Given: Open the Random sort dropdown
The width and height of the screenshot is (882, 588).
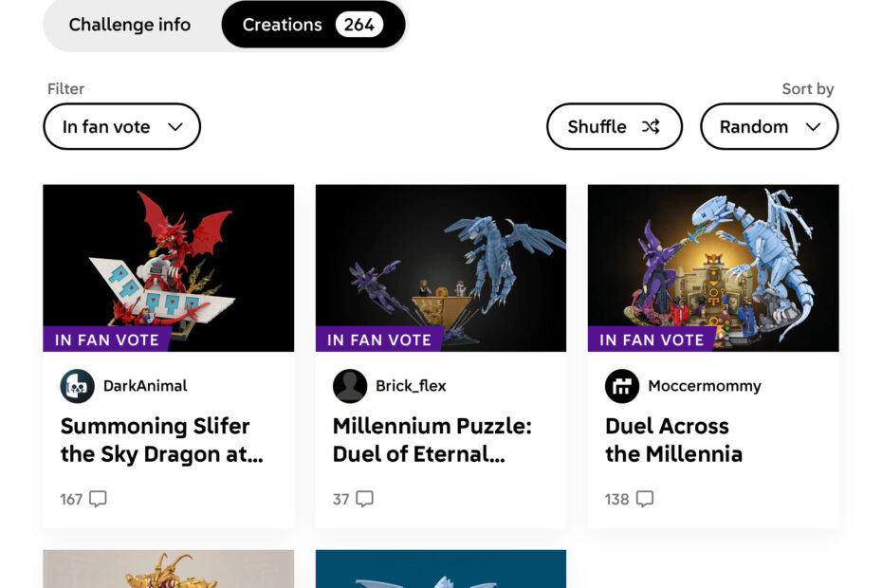Looking at the screenshot, I should click(x=768, y=127).
